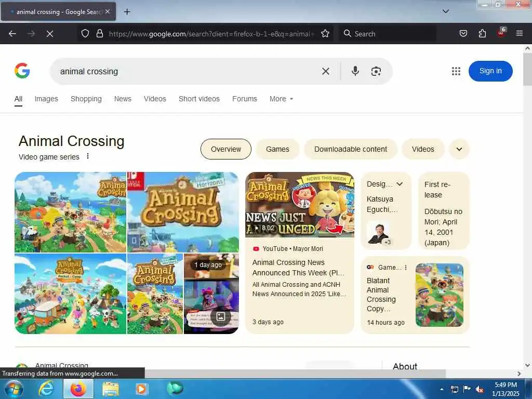Open the Windows Start menu
This screenshot has width=532, height=399.
pos(14,389)
